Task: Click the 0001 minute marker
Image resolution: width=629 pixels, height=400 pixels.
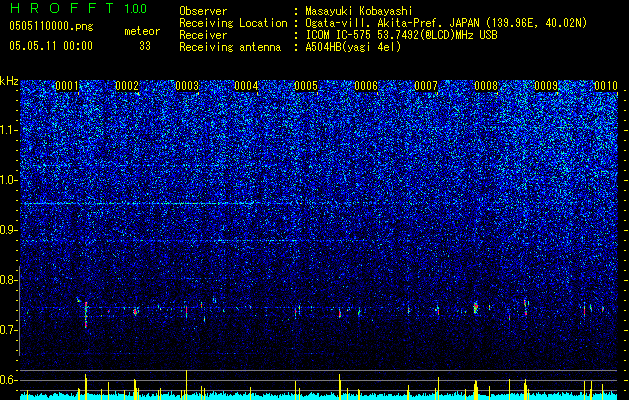Action: coord(67,86)
